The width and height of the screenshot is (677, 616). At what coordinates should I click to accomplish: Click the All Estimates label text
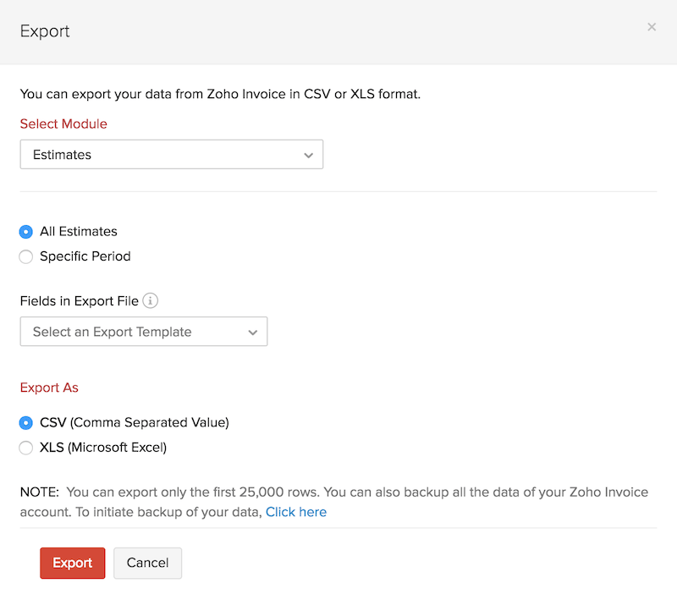tap(79, 231)
